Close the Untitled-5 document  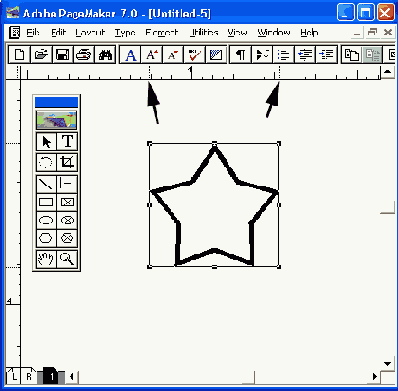click(388, 32)
